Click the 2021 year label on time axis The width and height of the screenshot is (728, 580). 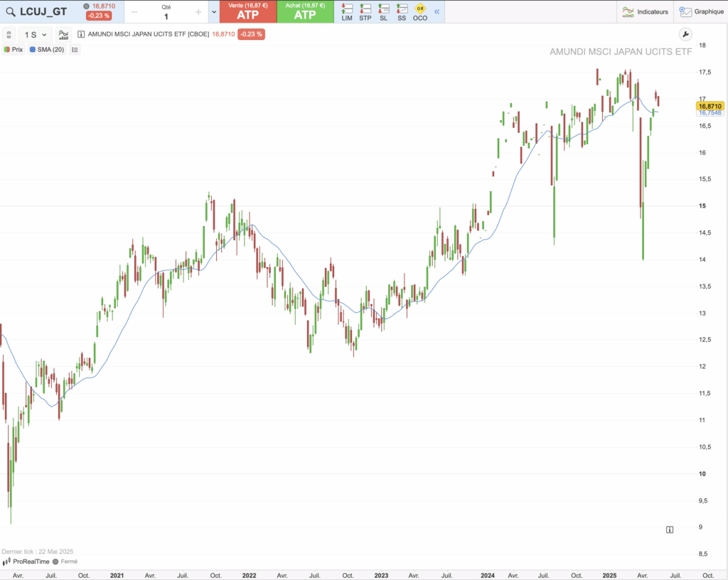(117, 575)
